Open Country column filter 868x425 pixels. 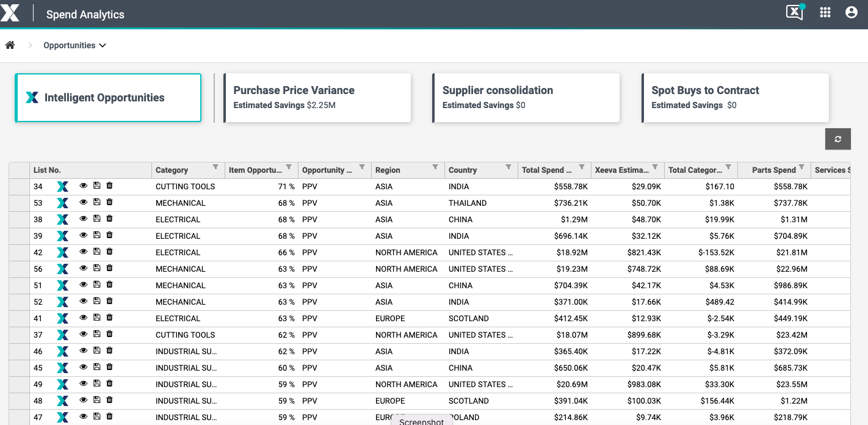(508, 167)
